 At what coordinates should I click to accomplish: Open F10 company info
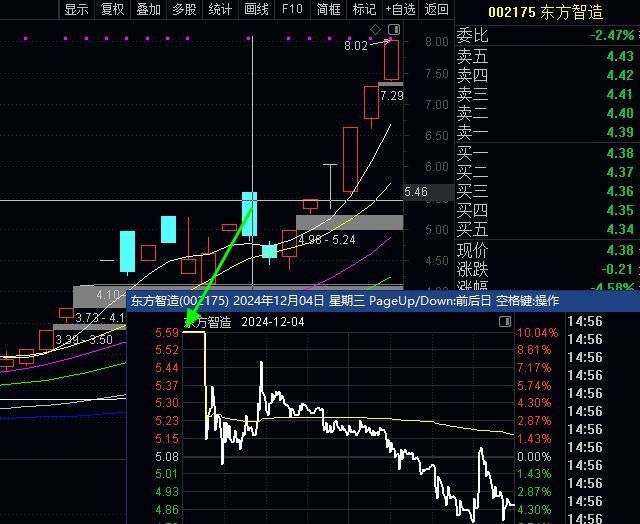click(292, 9)
